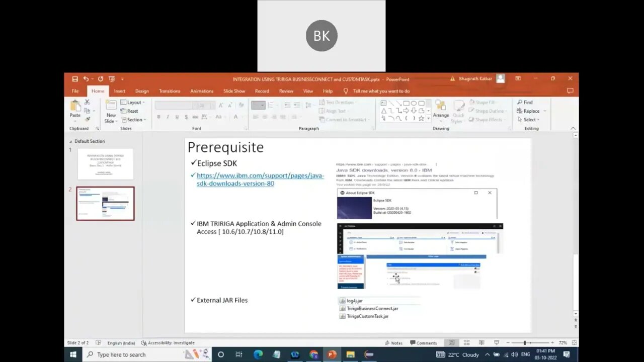Open the Animations tab

(202, 91)
